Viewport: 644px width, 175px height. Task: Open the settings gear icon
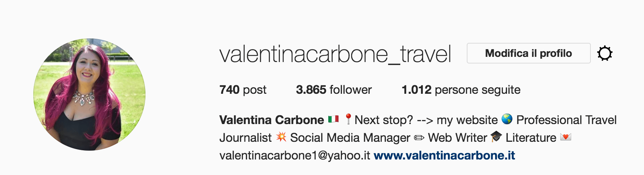(x=604, y=54)
